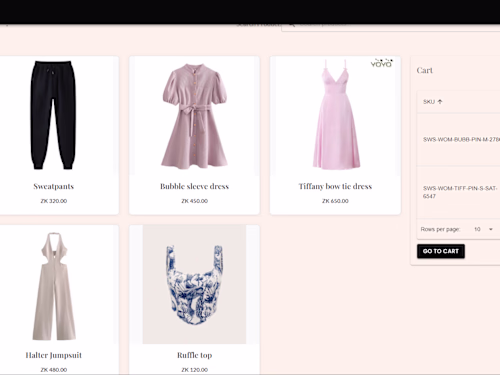Open the Ruffle top product image

tap(194, 284)
